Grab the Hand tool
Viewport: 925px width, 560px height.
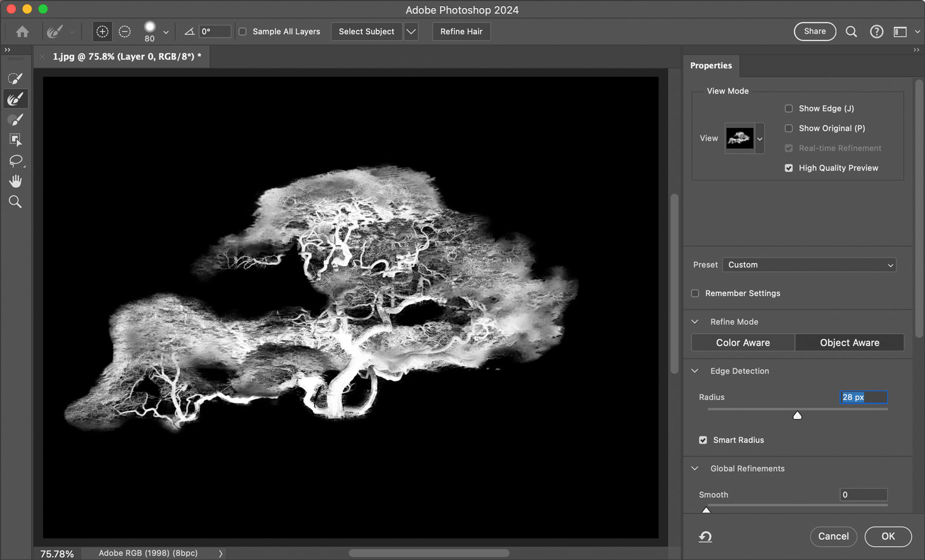tap(16, 181)
